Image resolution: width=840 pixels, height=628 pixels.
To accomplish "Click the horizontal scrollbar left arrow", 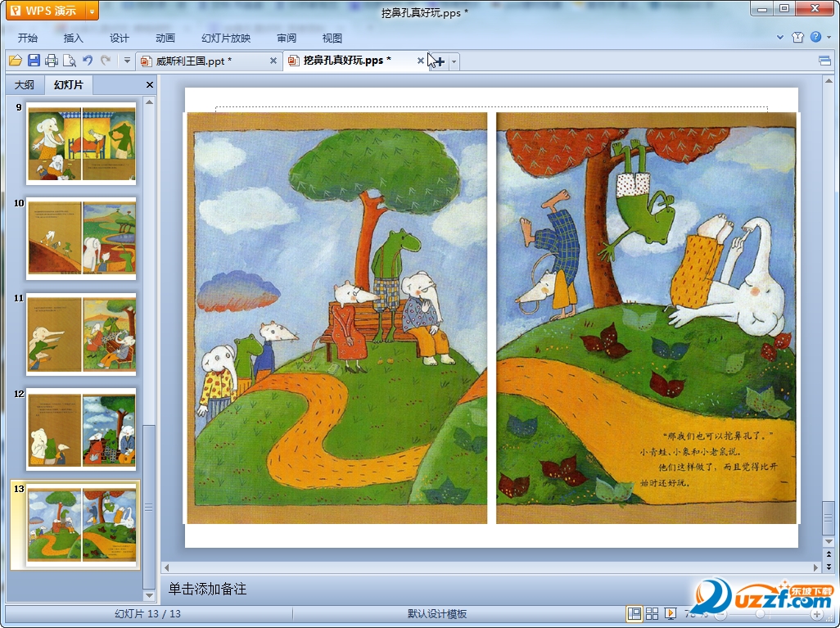I will tap(166, 567).
